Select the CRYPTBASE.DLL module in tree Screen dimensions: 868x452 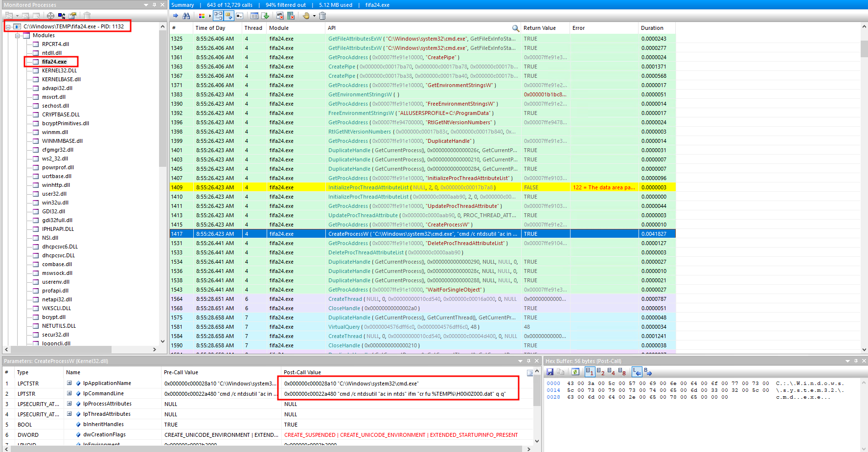[61, 114]
